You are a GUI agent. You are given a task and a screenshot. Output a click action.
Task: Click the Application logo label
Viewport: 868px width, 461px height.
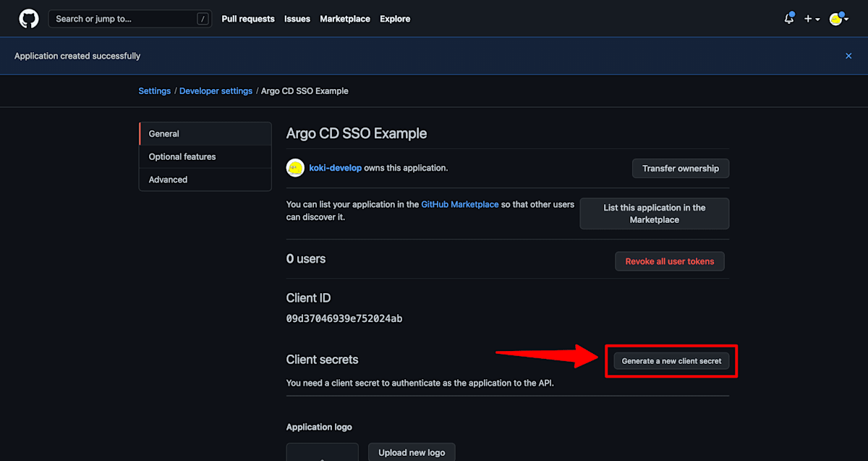tap(319, 427)
